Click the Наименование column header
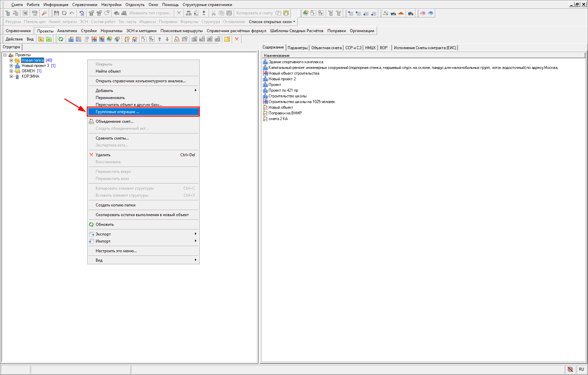Image resolution: width=588 pixels, height=375 pixels. coord(277,56)
